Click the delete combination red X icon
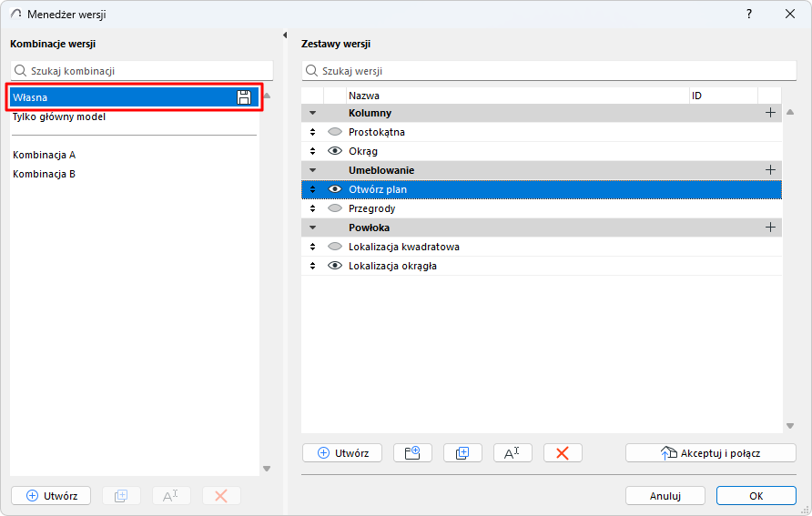This screenshot has height=516, width=812. 221,496
